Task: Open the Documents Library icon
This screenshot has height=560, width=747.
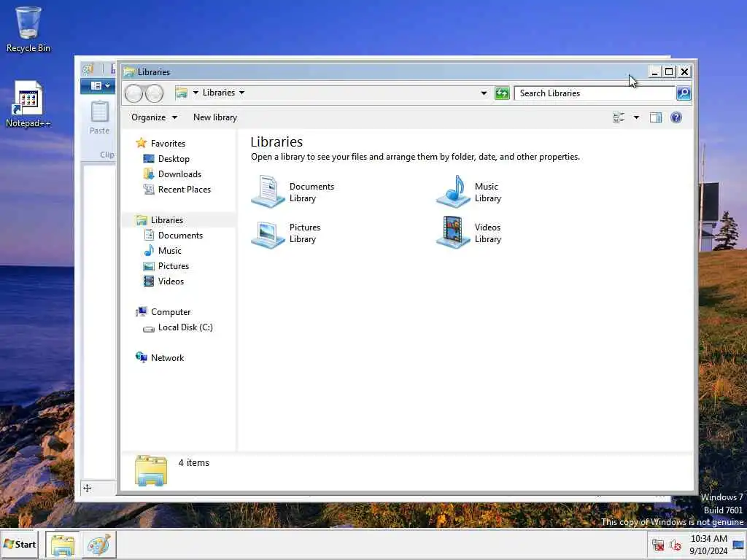Action: coord(268,192)
